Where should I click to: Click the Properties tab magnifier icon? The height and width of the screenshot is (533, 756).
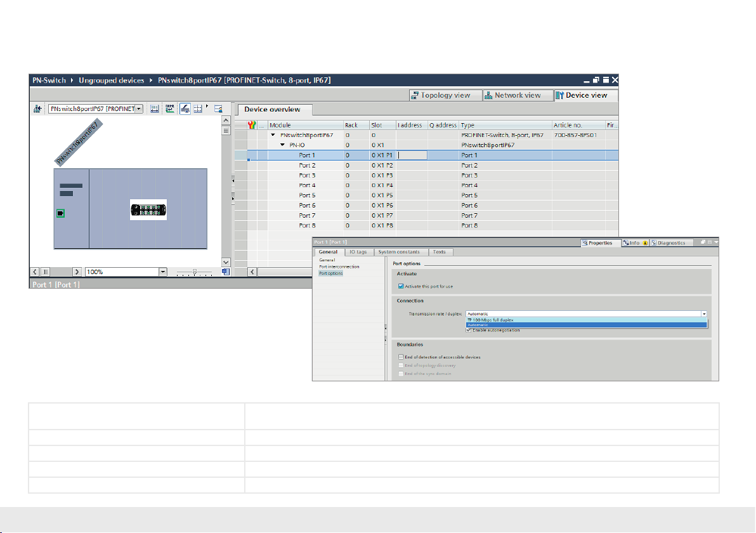pyautogui.click(x=585, y=243)
